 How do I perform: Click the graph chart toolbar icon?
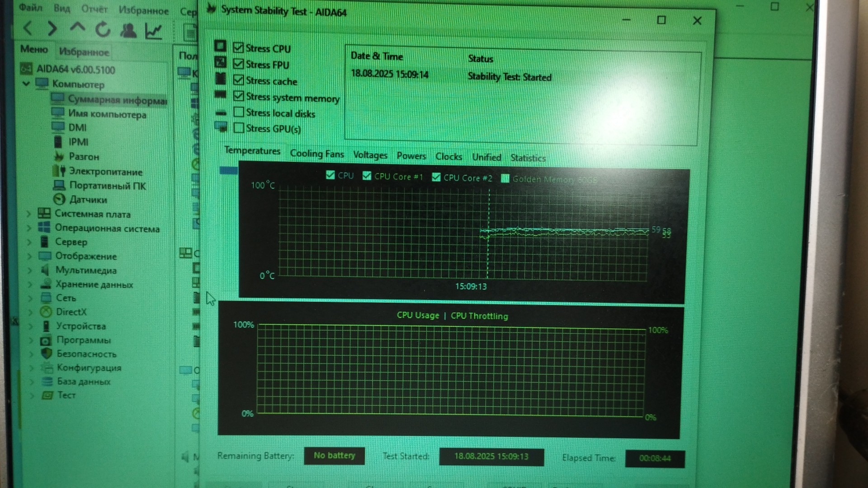pos(154,31)
